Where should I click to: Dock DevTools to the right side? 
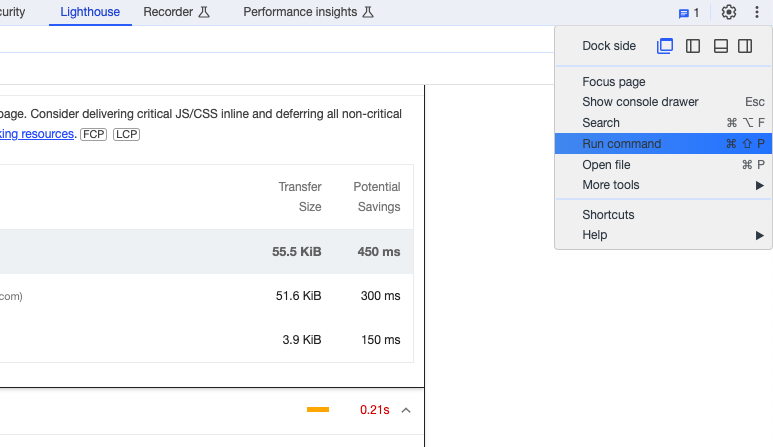click(745, 46)
